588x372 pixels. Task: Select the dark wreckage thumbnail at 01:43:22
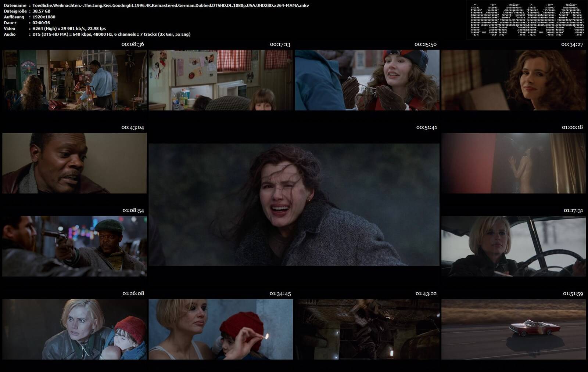pos(367,329)
